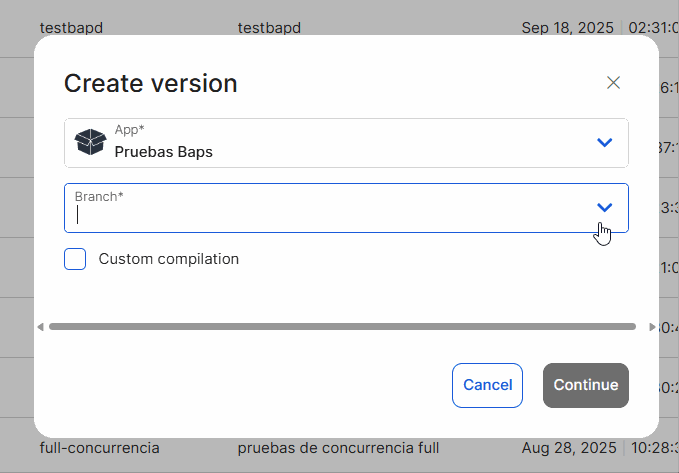Viewport: 679px width, 473px height.
Task: Select the full-concurrencia row entry
Action: [x=99, y=448]
